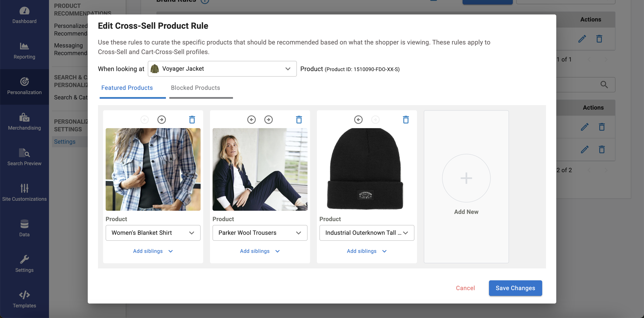
Task: Click black beanie product image
Action: pyautogui.click(x=365, y=169)
